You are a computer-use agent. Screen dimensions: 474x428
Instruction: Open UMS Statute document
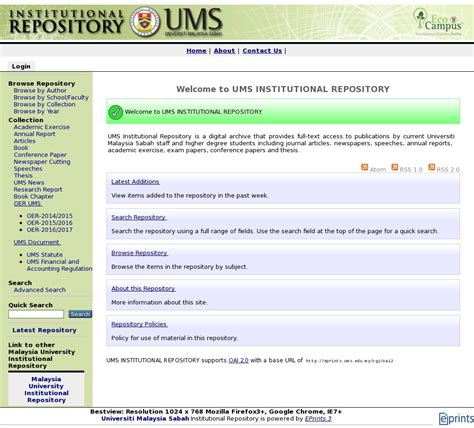point(45,255)
